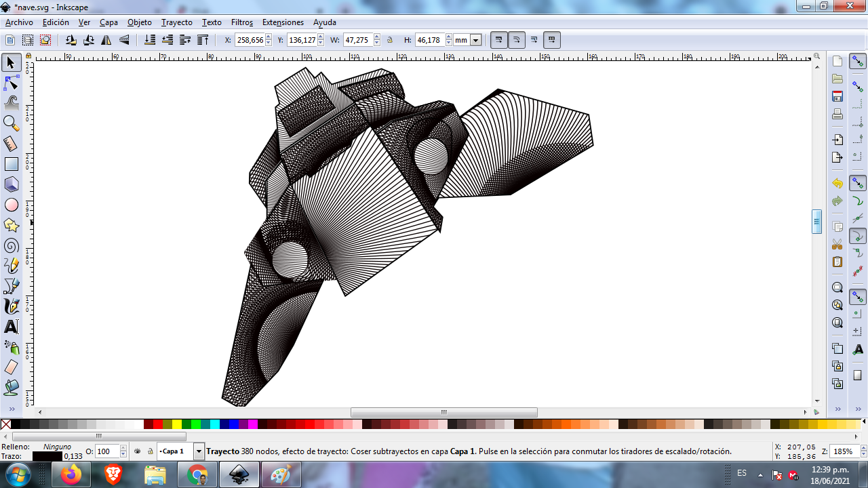
Task: Open the Ayuda menu
Action: point(325,22)
